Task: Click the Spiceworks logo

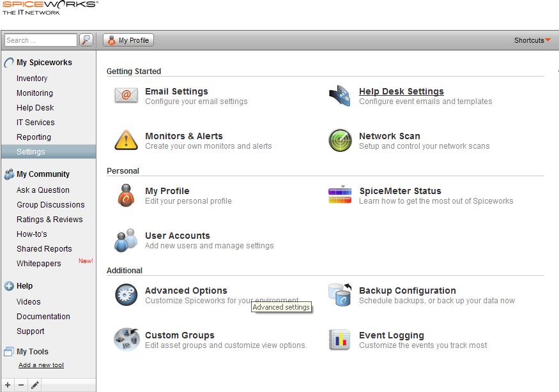Action: pyautogui.click(x=50, y=8)
